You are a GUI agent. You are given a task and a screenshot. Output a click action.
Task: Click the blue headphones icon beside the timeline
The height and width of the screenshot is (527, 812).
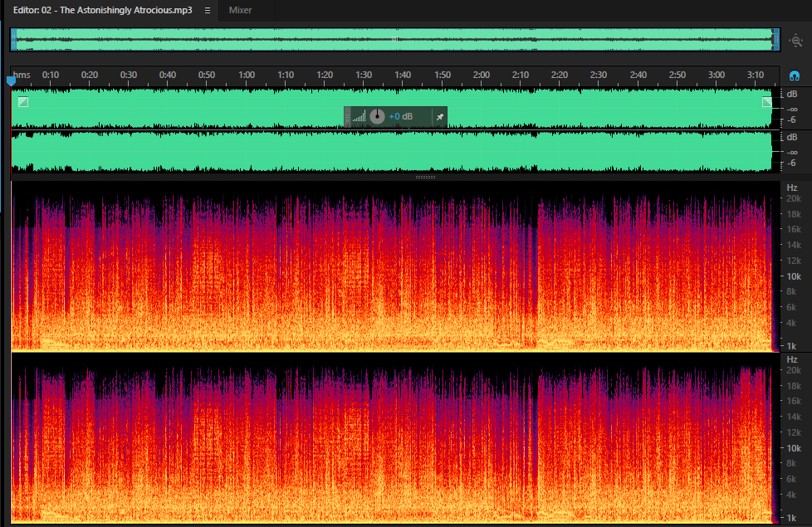pos(795,76)
